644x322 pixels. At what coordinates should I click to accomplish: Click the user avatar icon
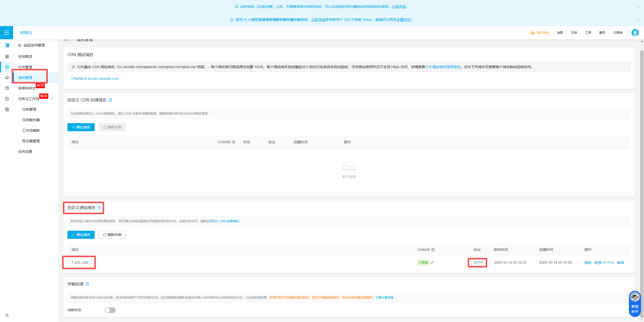(x=635, y=33)
